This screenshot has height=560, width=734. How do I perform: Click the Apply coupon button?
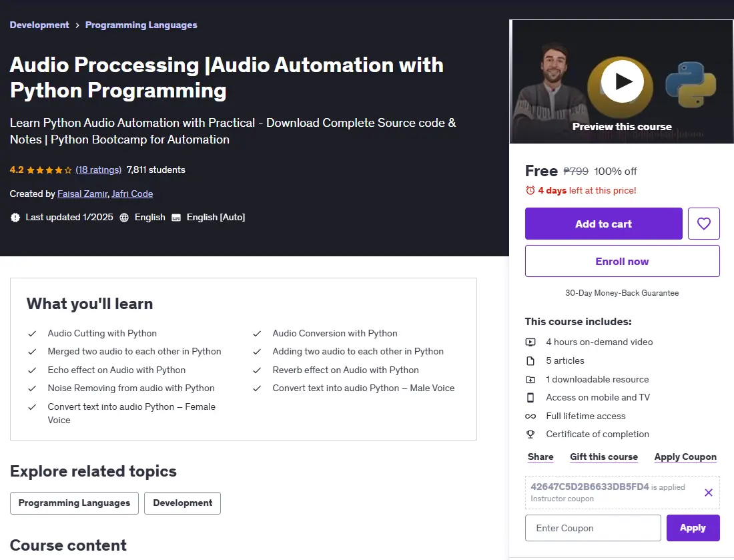[693, 528]
